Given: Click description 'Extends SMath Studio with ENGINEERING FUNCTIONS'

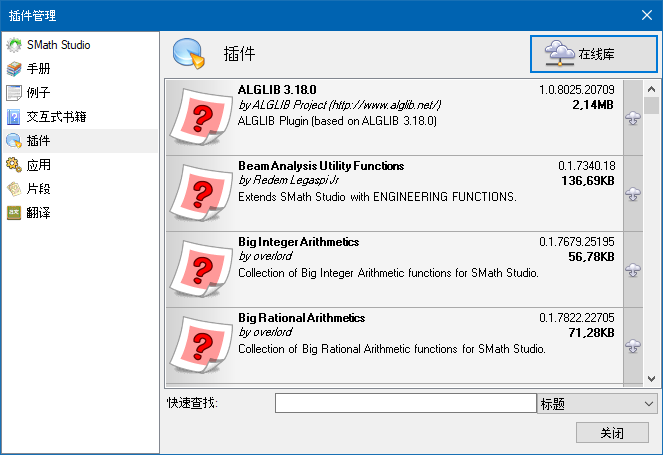Looking at the screenshot, I should point(377,197).
